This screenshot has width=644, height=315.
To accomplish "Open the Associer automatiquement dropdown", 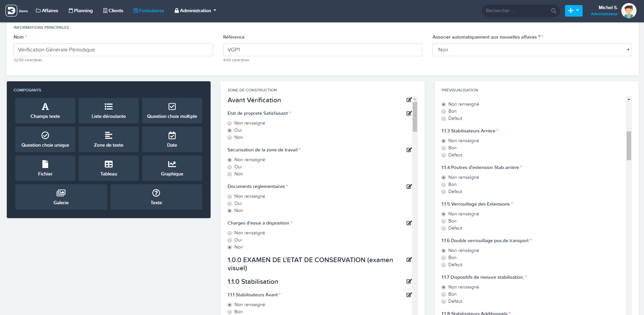I will click(x=532, y=50).
